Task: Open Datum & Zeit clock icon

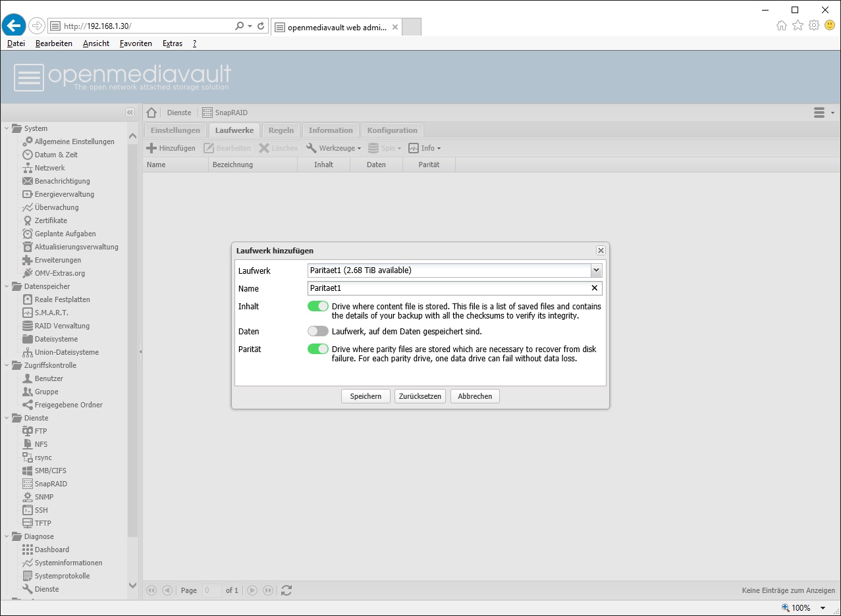Action: [x=28, y=155]
